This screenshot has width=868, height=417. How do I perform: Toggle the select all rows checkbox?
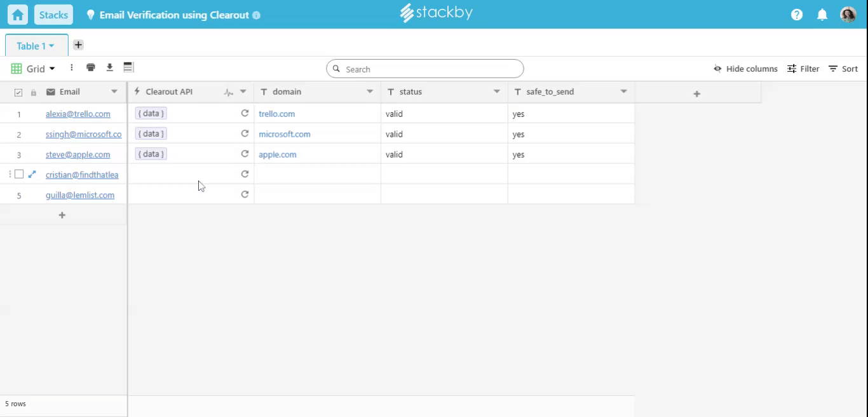pyautogui.click(x=18, y=92)
